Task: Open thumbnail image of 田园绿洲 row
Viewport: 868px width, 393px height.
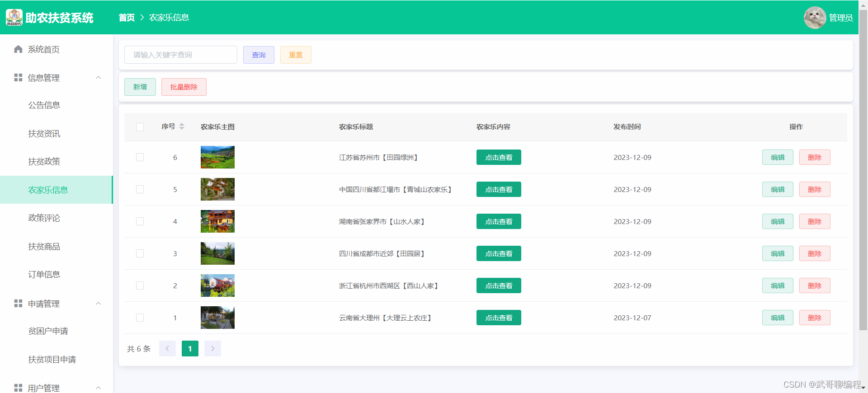Action: click(217, 157)
